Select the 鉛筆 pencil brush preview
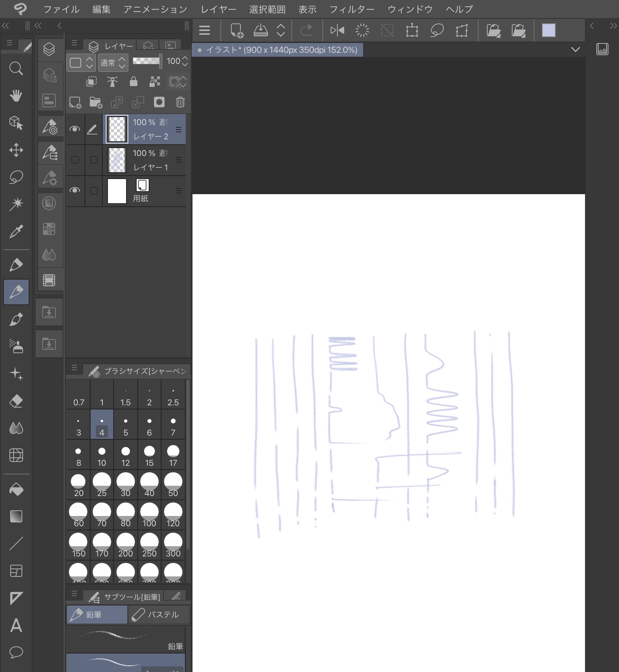The image size is (619, 672). click(126, 639)
